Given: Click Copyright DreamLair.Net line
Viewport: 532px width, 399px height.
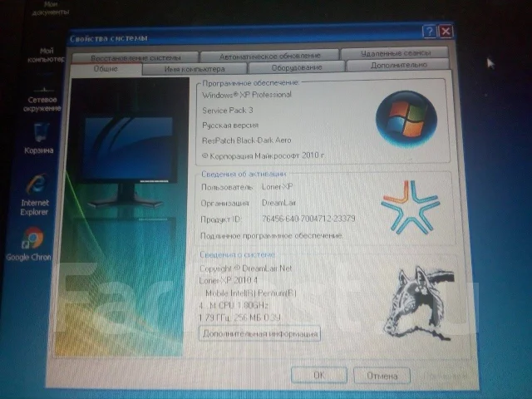Looking at the screenshot, I should (x=246, y=268).
